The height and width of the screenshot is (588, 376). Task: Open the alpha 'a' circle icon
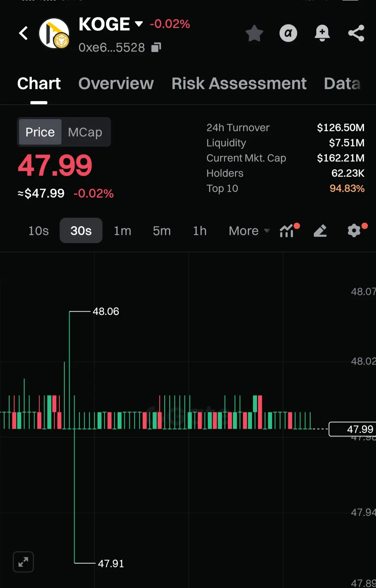tap(288, 33)
